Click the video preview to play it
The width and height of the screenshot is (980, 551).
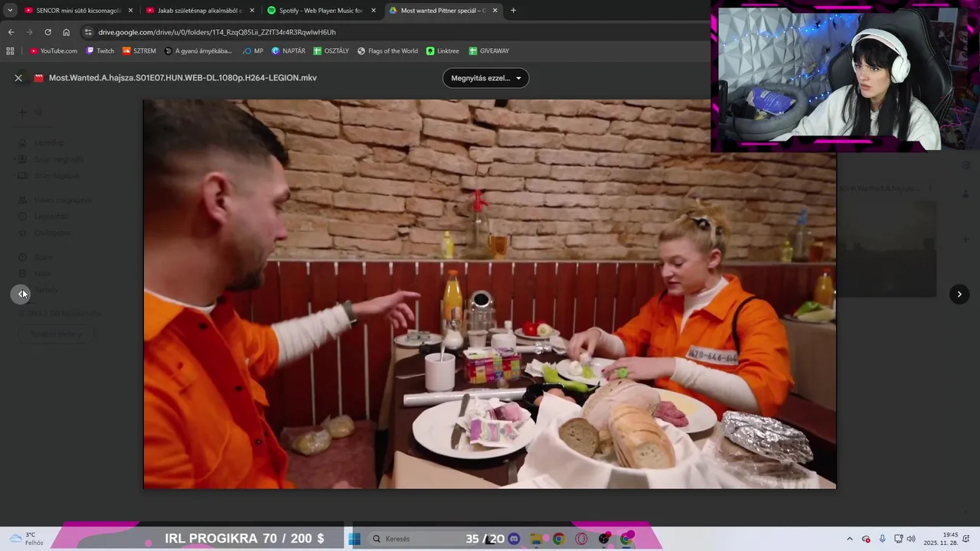490,294
